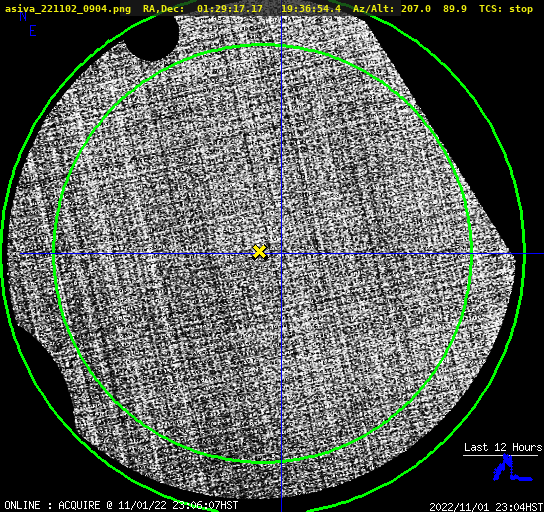Click the 89.9 altitude value
544x512 pixels.
[x=455, y=8]
